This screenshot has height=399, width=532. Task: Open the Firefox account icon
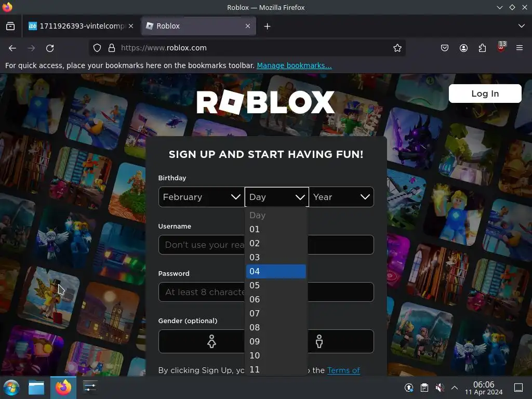pos(463,48)
